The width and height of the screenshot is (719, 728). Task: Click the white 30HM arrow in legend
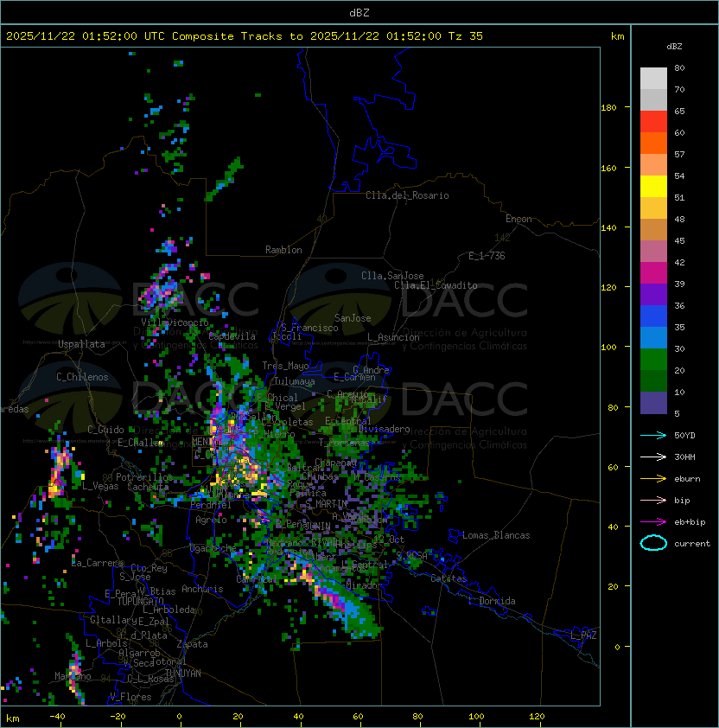click(x=653, y=457)
